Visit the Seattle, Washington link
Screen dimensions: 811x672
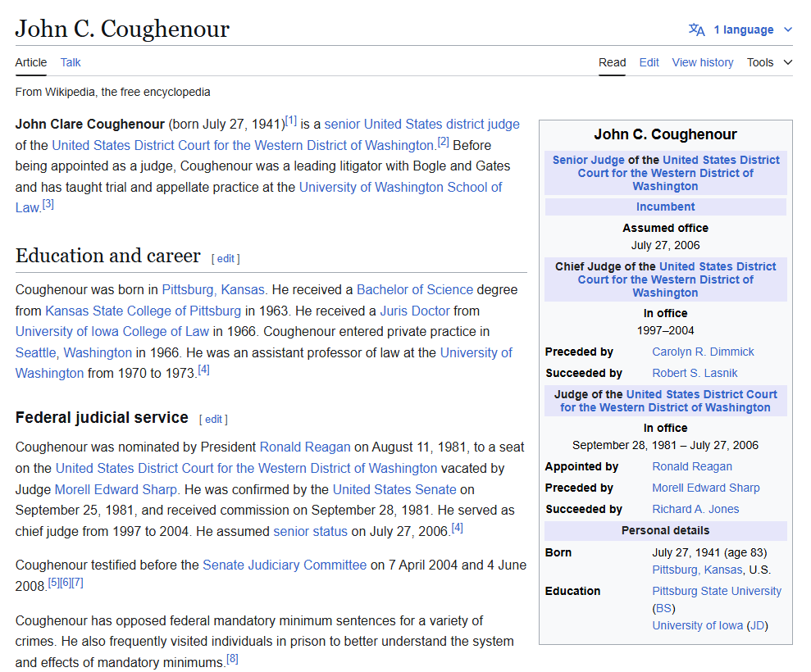click(74, 352)
